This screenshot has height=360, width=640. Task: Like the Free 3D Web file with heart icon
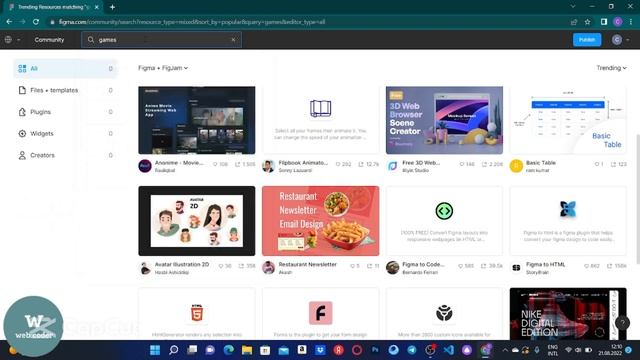(x=462, y=164)
